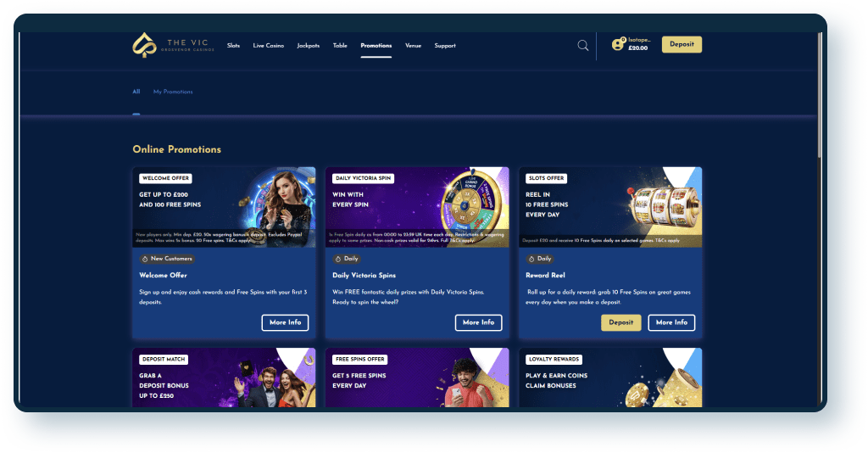The width and height of the screenshot is (868, 453).
Task: Click the page vertical scrollbar
Action: pyautogui.click(x=819, y=94)
